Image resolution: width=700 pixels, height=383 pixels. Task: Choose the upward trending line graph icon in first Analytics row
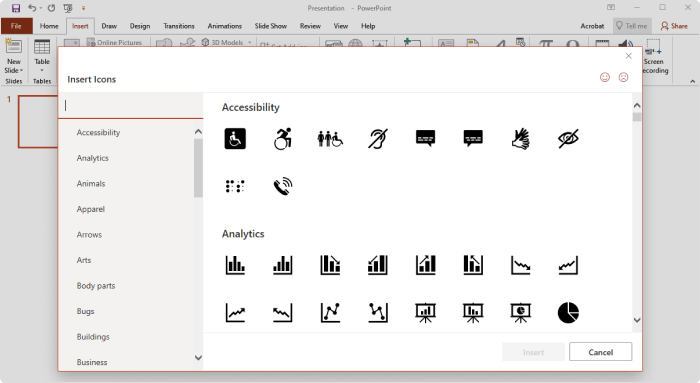point(568,265)
